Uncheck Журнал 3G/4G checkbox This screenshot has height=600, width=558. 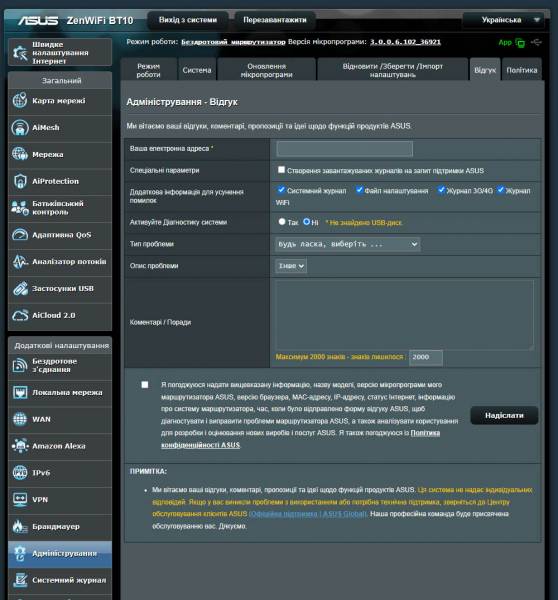[441, 190]
